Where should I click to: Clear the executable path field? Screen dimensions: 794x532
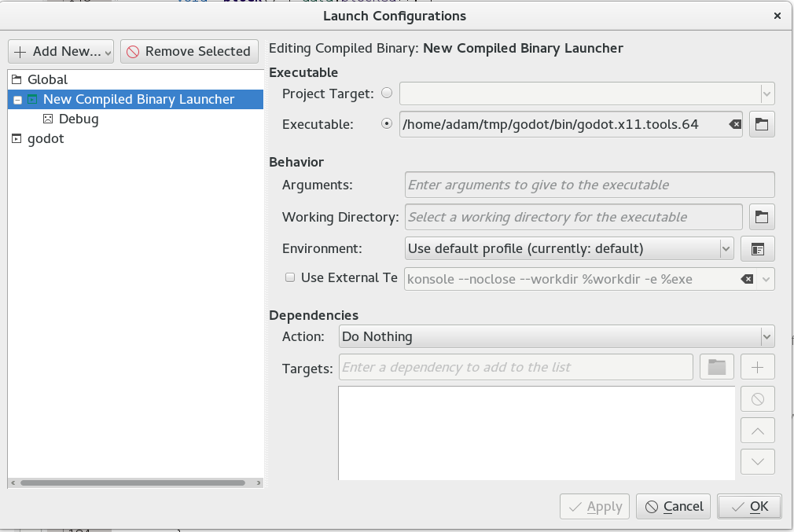[733, 124]
